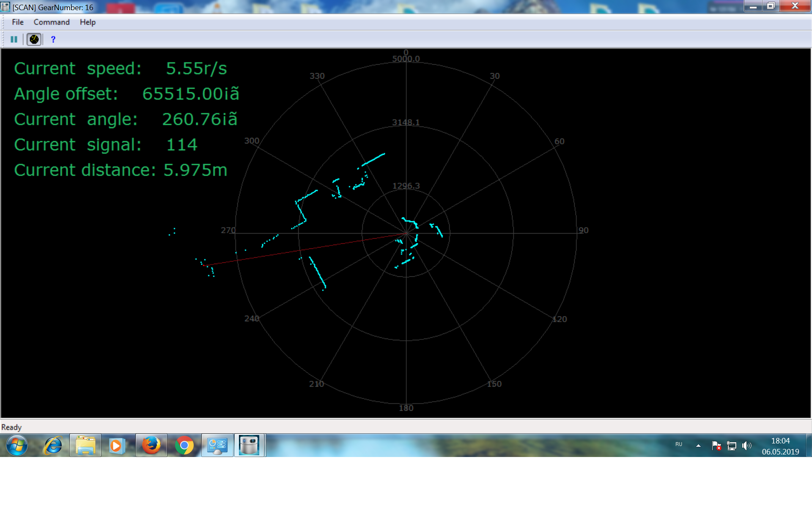This screenshot has width=812, height=512.
Task: Click the Windows Start orb
Action: (17, 445)
